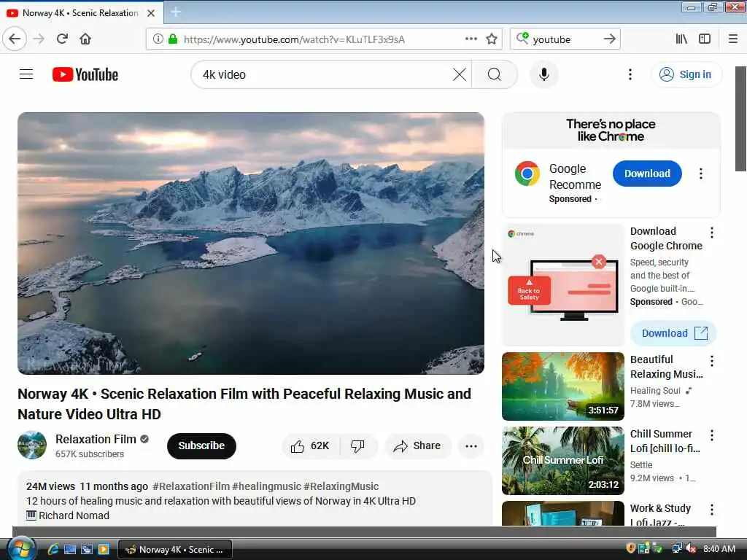
Task: Open the browser home page
Action: tap(85, 39)
